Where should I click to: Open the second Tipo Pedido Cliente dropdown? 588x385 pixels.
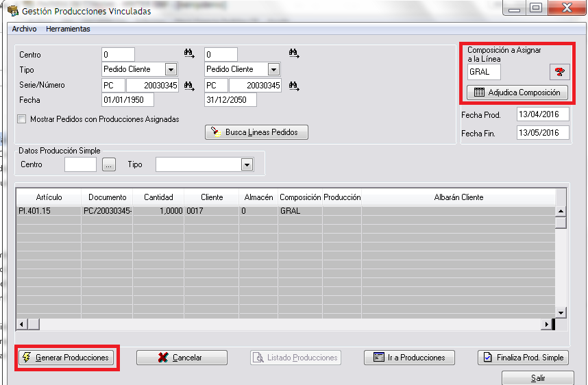click(273, 69)
